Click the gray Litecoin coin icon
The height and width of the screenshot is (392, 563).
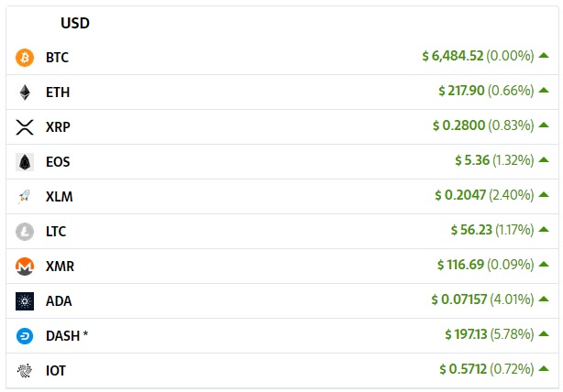(x=25, y=232)
